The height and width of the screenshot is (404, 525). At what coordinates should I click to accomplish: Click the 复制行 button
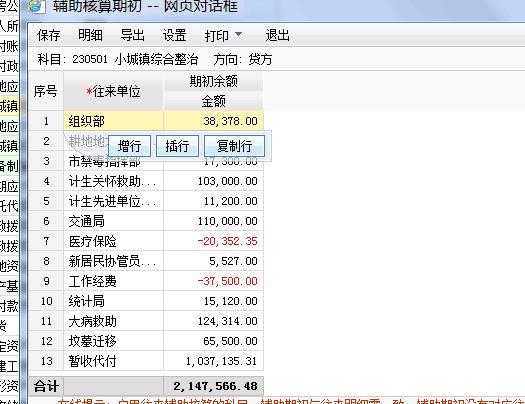pos(234,146)
